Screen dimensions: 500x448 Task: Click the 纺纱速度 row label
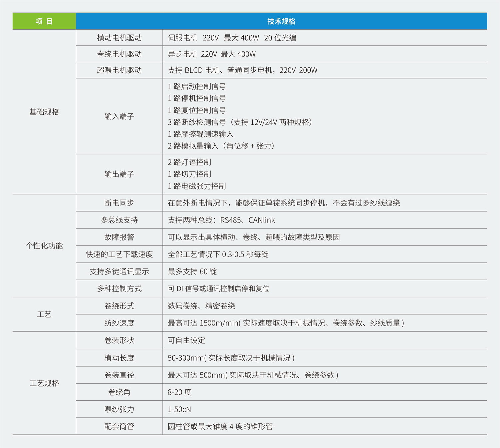point(119,323)
